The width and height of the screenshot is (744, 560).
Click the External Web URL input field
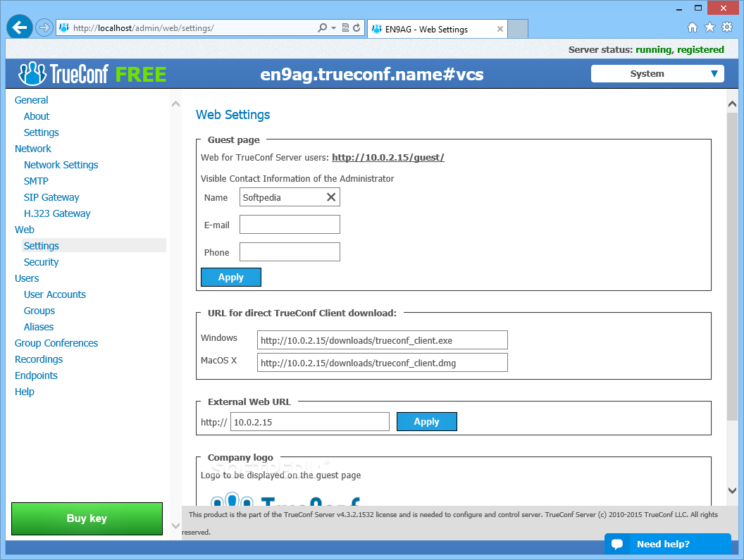tap(310, 421)
